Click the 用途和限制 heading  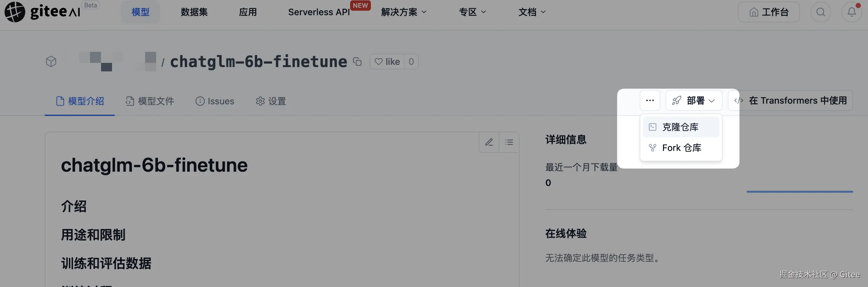tap(93, 235)
